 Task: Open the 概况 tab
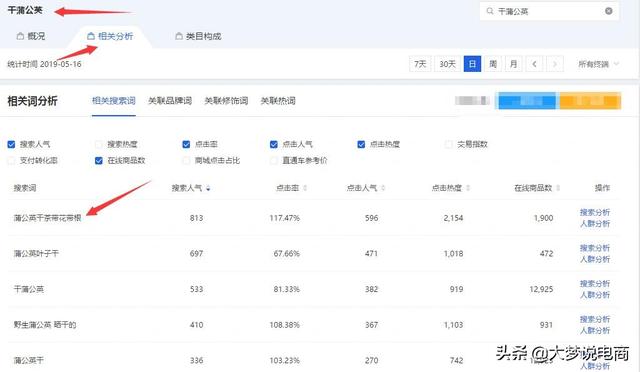click(x=31, y=36)
